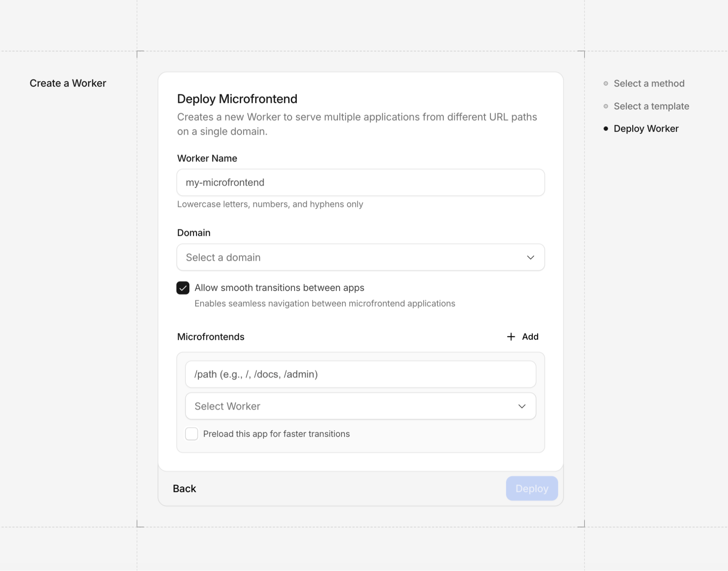728x571 pixels.
Task: Go to the Select a method step
Action: pyautogui.click(x=649, y=83)
